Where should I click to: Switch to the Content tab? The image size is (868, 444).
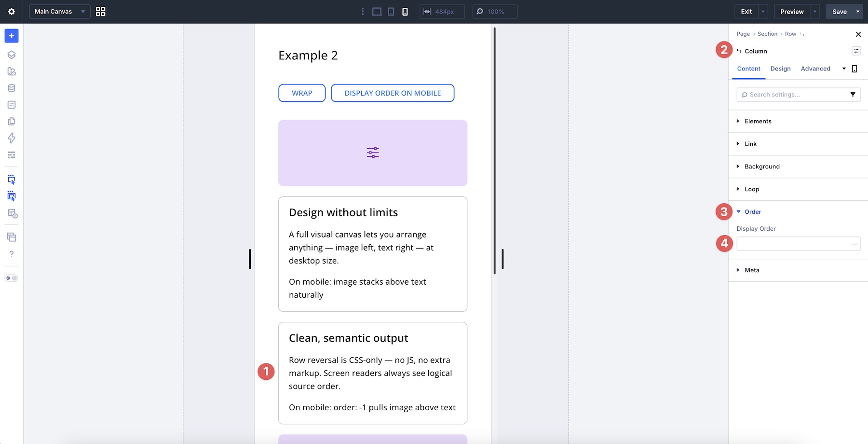pyautogui.click(x=748, y=69)
